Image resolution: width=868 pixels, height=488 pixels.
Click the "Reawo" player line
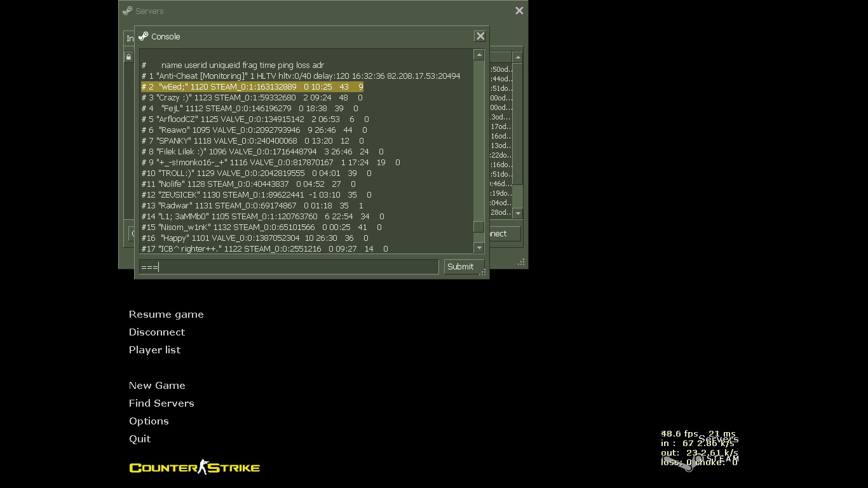[x=254, y=130]
